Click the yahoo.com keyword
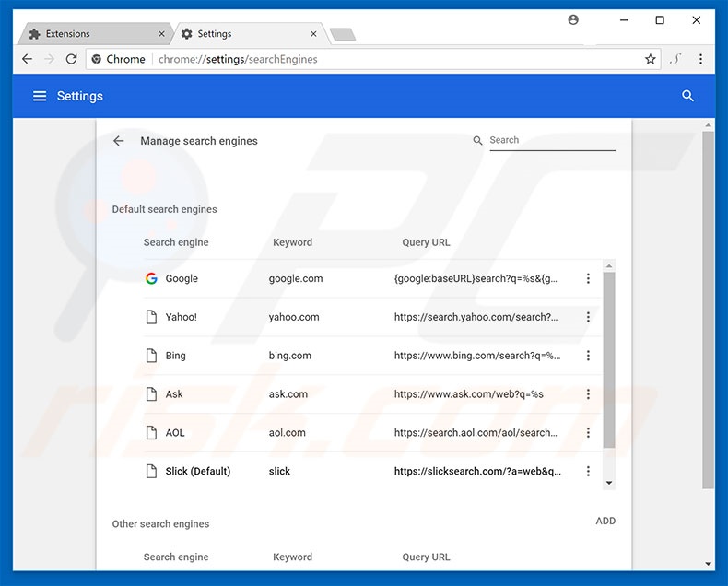Image resolution: width=728 pixels, height=586 pixels. (294, 317)
